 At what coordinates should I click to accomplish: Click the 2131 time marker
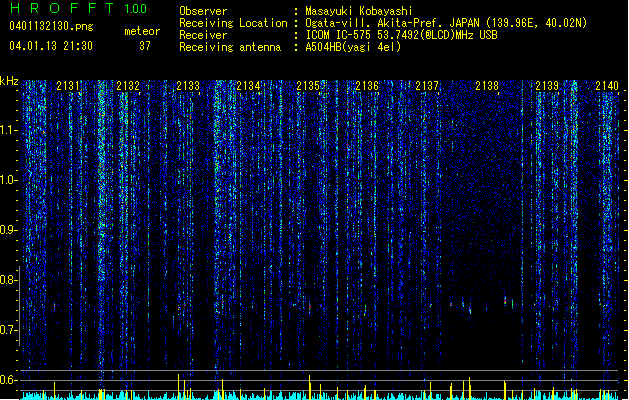[x=68, y=86]
